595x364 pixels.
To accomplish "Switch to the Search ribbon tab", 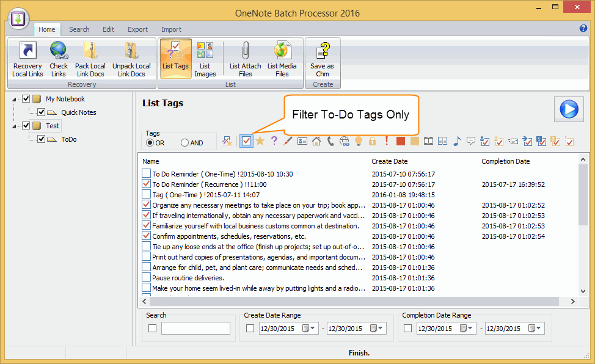I will pos(79,29).
